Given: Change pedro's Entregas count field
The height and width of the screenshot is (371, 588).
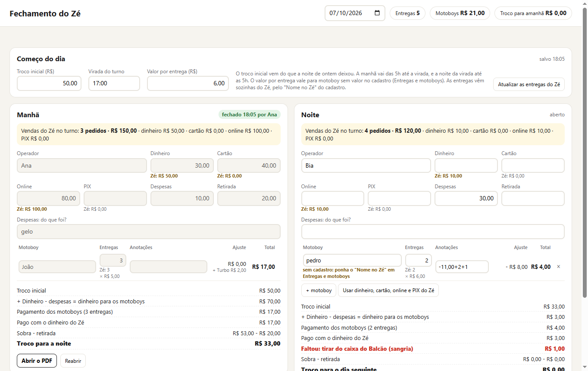Looking at the screenshot, I should [419, 260].
